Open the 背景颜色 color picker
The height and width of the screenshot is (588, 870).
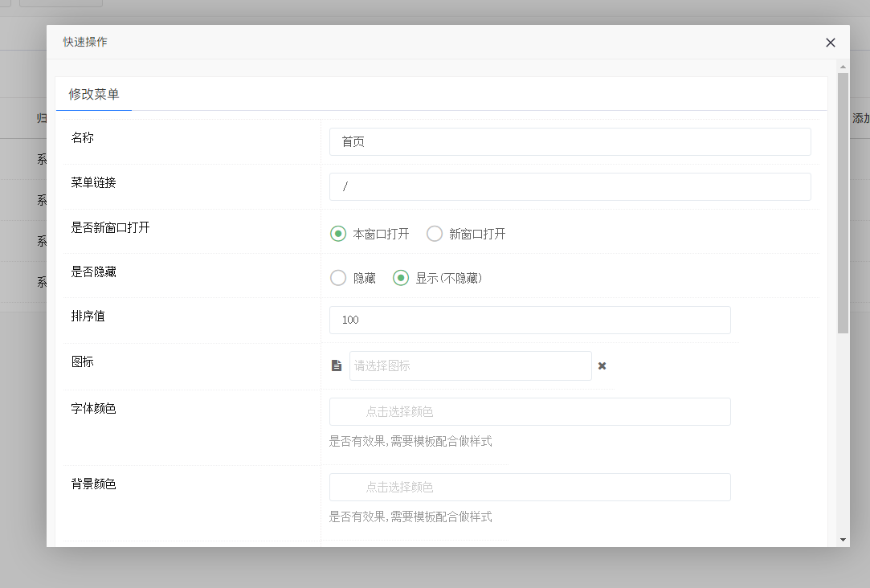529,487
